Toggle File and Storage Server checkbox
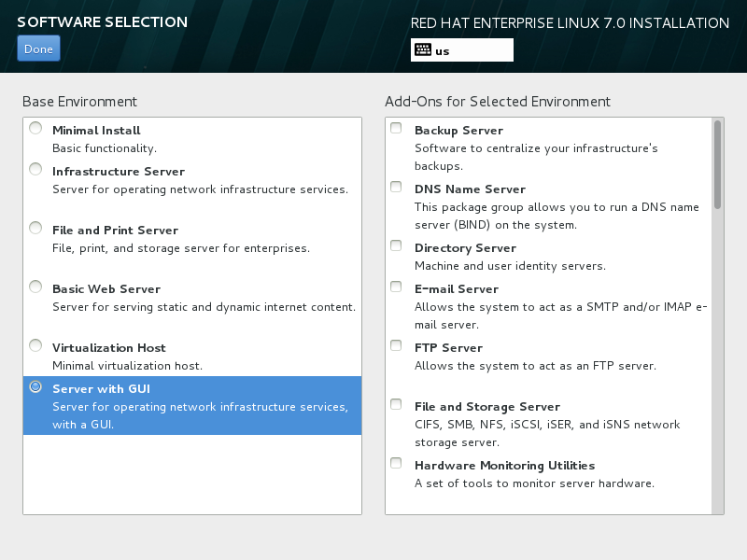747x560 pixels. pos(396,405)
